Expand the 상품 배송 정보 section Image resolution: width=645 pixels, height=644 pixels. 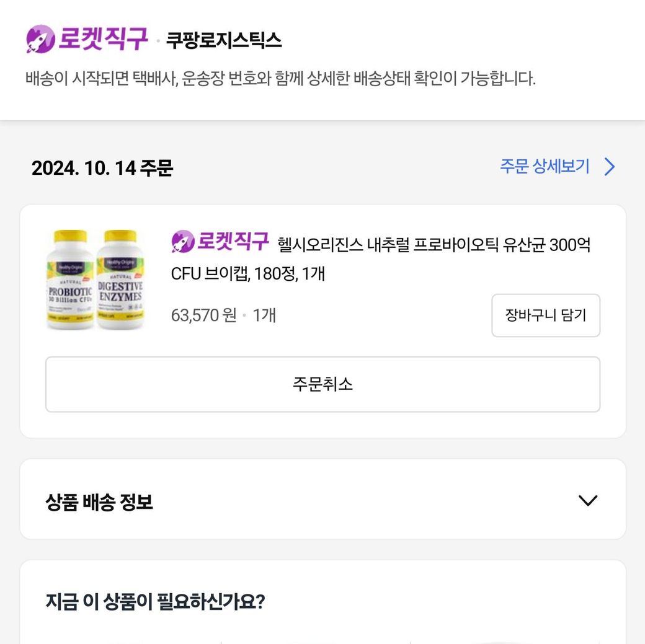tap(99, 501)
